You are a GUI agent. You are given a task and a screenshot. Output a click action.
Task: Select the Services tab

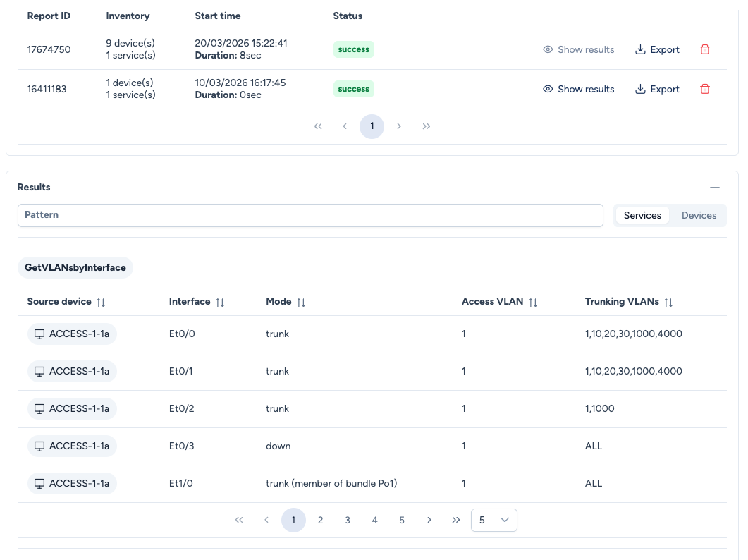(642, 215)
